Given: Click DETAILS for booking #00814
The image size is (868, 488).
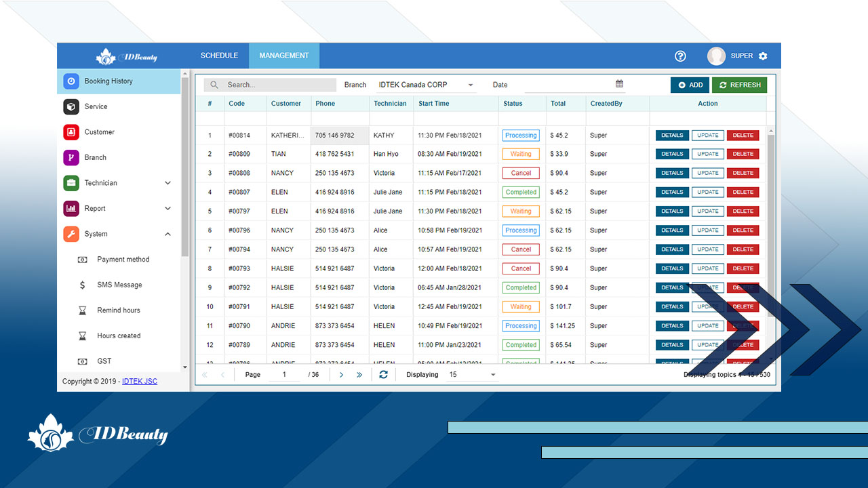Looking at the screenshot, I should point(672,136).
